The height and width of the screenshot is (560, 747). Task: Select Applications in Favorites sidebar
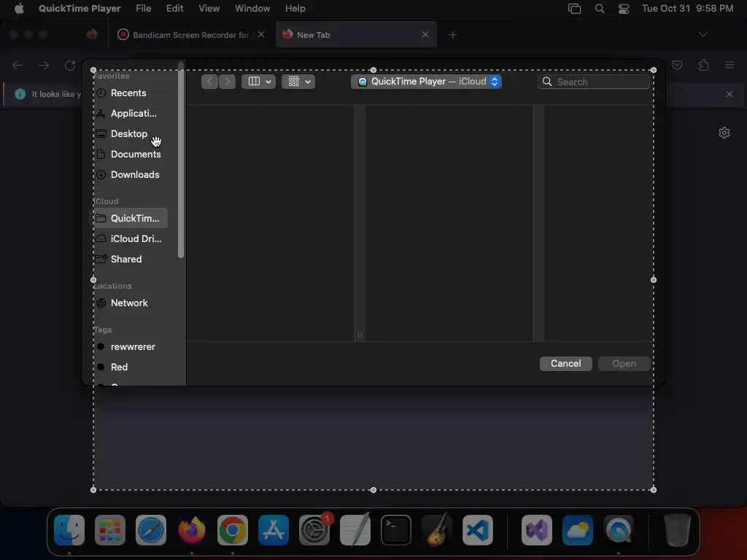pyautogui.click(x=128, y=113)
